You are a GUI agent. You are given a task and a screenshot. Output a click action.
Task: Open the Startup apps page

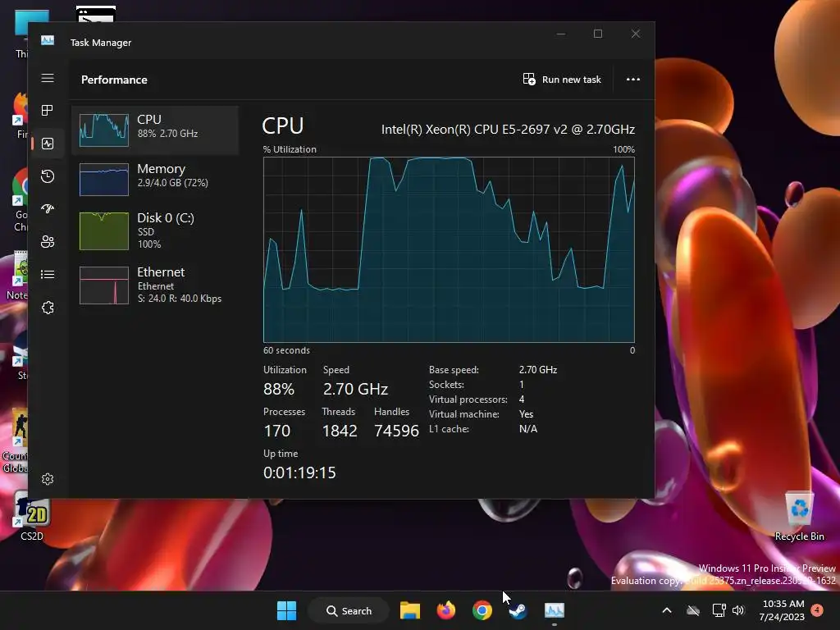coord(48,209)
